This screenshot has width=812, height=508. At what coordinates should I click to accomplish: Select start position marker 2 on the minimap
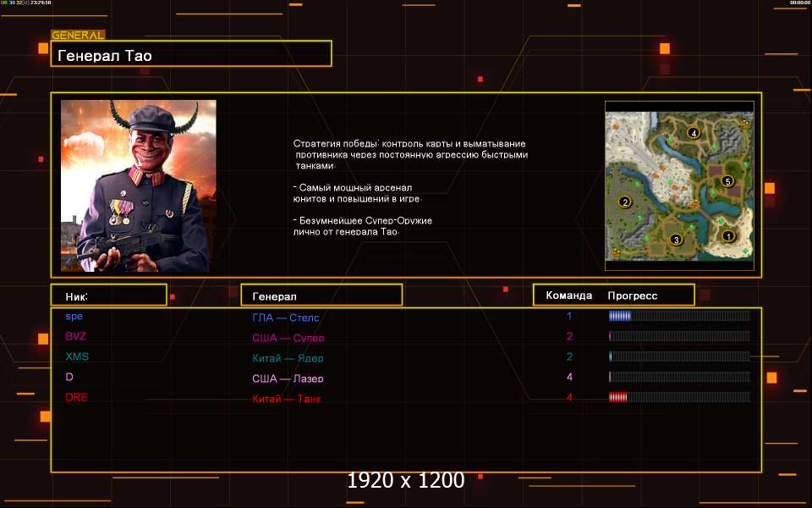(x=625, y=202)
